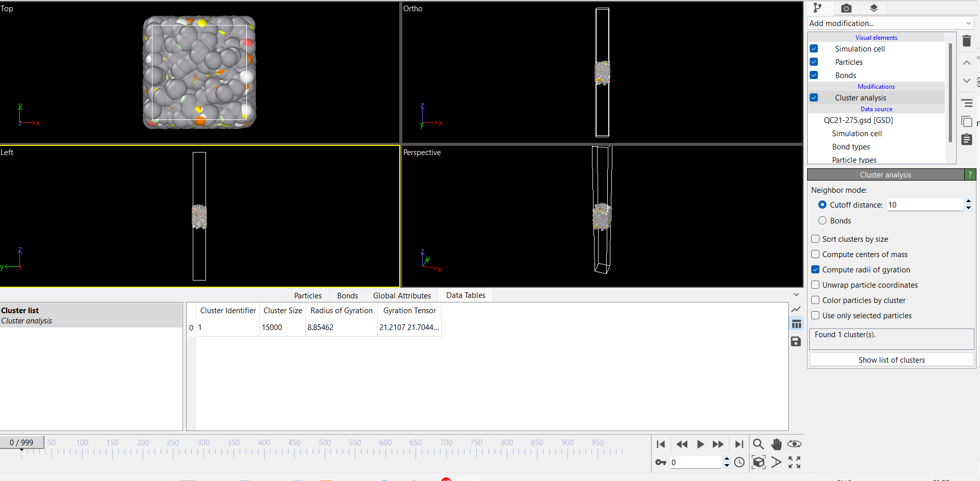Open the render settings camera tab

pyautogui.click(x=846, y=8)
